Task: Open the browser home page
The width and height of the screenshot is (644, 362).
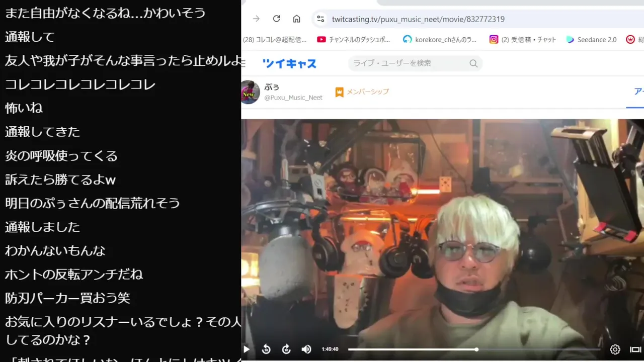Action: click(x=296, y=19)
